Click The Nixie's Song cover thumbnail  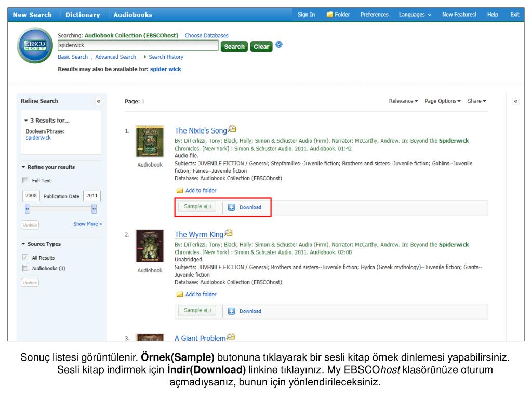pyautogui.click(x=150, y=141)
